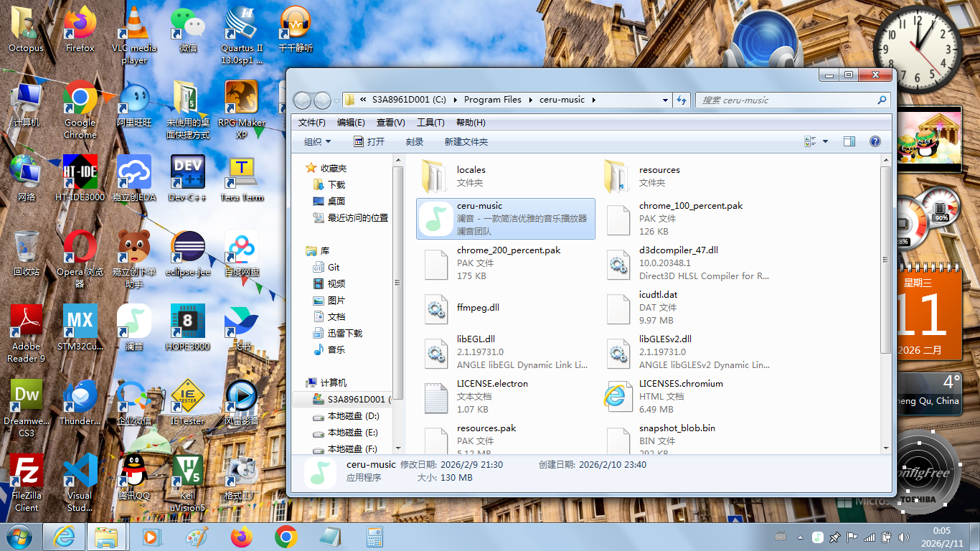
Task: Click in the 搜索 ceru-music search box
Action: (x=786, y=100)
